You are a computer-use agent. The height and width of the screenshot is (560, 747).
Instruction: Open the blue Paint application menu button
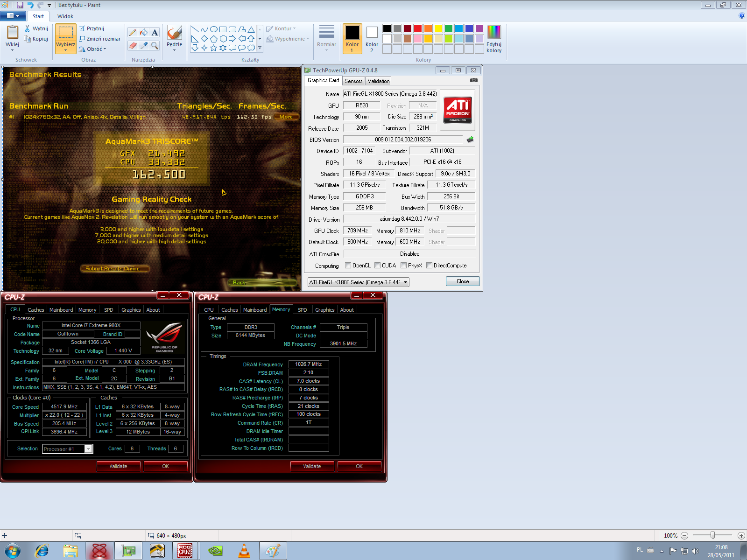[x=13, y=16]
